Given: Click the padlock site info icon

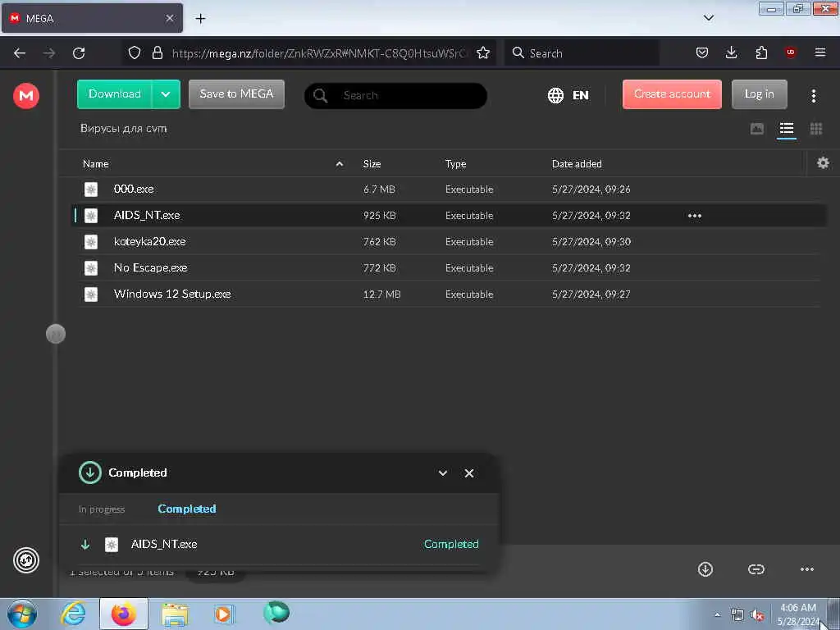Looking at the screenshot, I should pos(157,52).
